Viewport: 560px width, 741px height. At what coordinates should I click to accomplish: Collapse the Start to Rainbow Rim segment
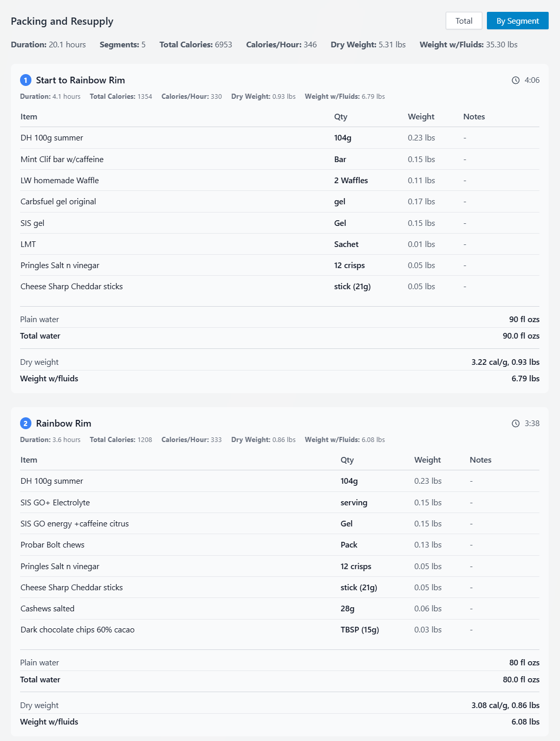tap(80, 80)
